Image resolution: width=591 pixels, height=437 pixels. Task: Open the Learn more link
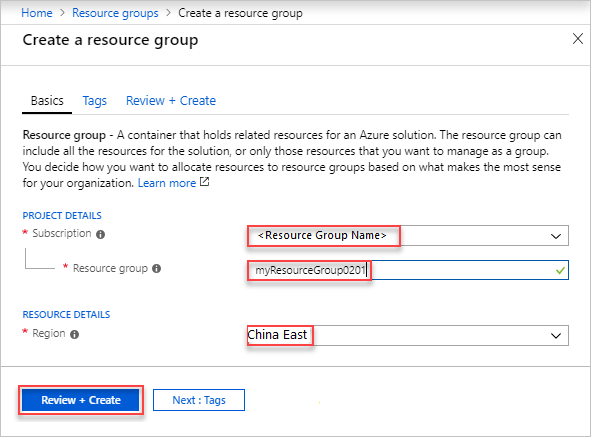coord(167,183)
